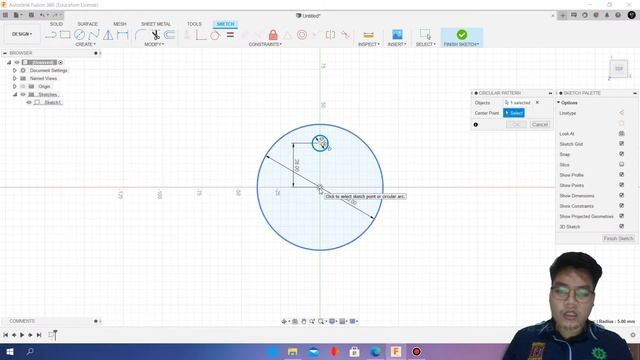Undo the last action
Image resolution: width=640 pixels, height=360 pixels.
tap(42, 15)
